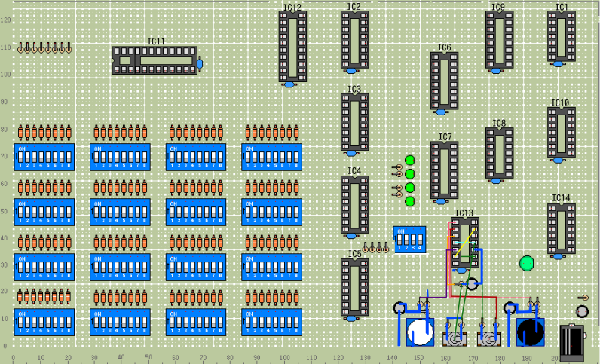Viewport: 603px width, 364px height.
Task: Select the blue capacitor under IC13
Action: [461, 271]
